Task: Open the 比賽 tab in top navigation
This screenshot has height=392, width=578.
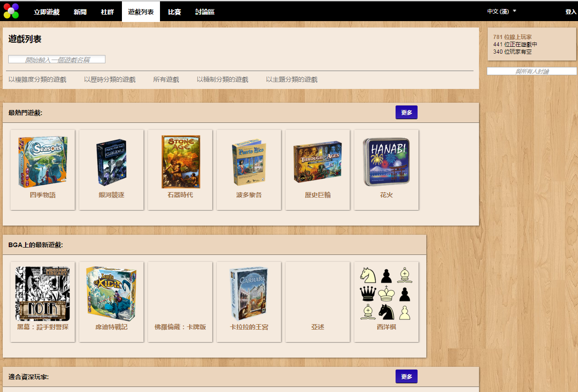Action: 174,12
